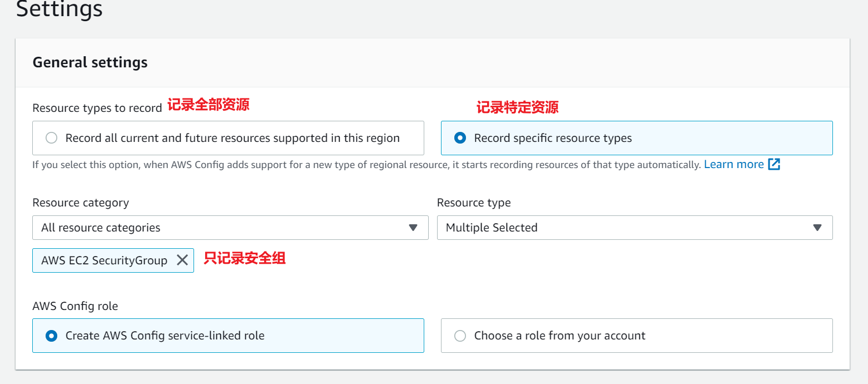The width and height of the screenshot is (868, 384).
Task: Remove the AWS EC2 SecurityGroup tag
Action: [x=182, y=260]
